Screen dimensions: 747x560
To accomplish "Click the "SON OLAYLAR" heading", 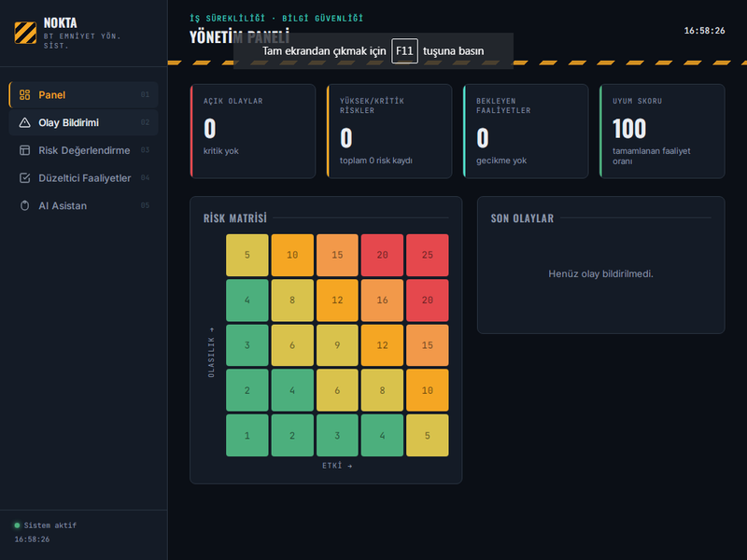I will (x=522, y=218).
